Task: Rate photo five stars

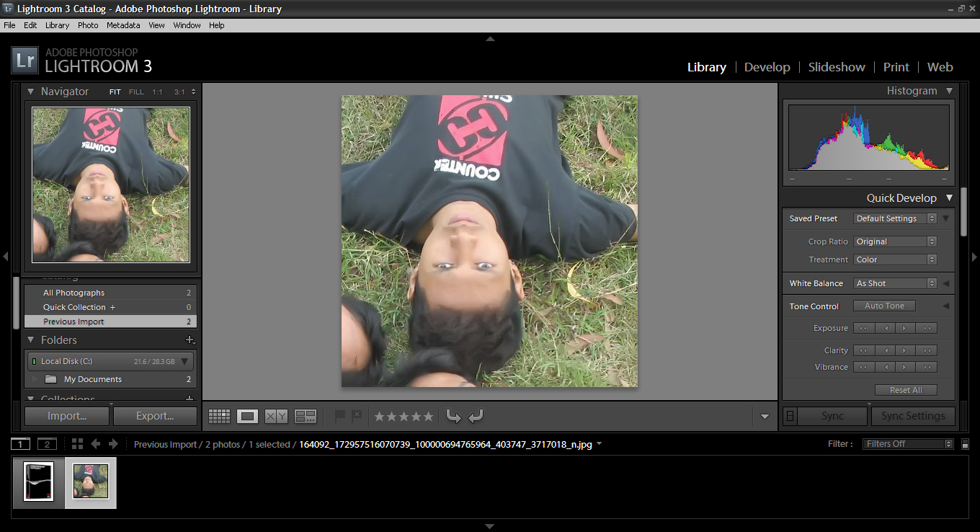Action: [428, 416]
